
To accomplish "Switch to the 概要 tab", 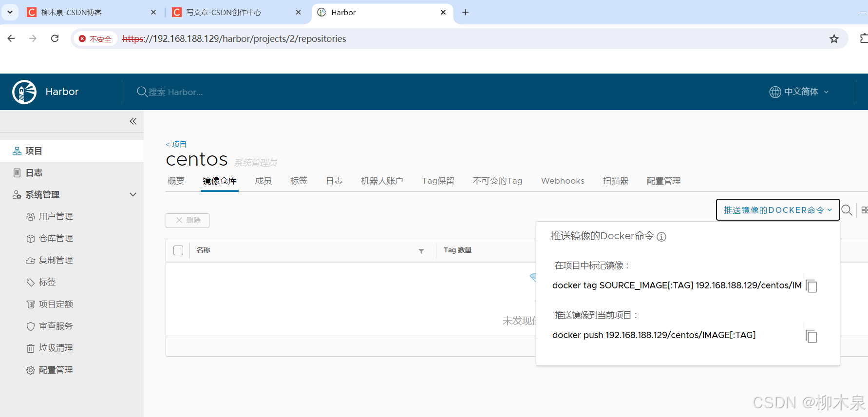I will (x=176, y=181).
